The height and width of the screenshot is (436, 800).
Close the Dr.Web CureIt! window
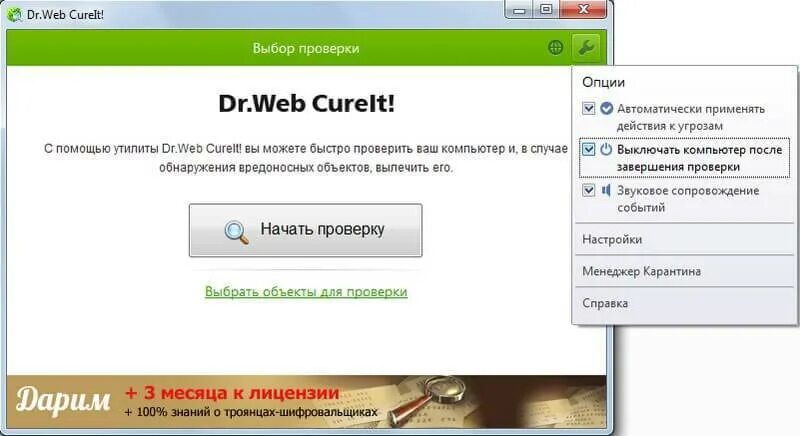[583, 10]
